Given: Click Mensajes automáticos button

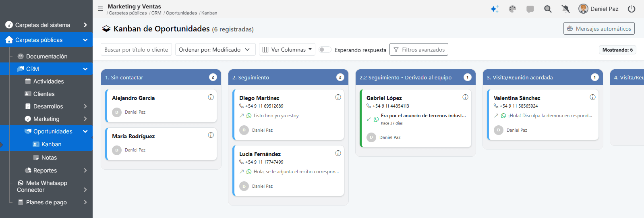Looking at the screenshot, I should click(x=599, y=29).
